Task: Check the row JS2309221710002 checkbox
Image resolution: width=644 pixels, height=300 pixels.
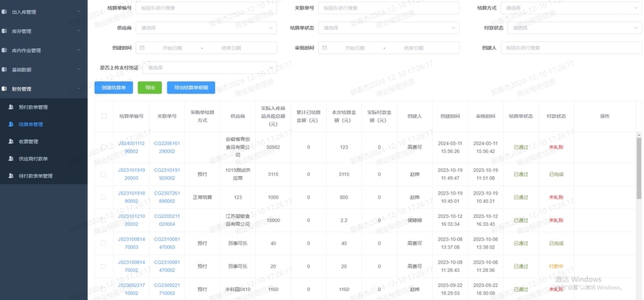Action: (104, 289)
